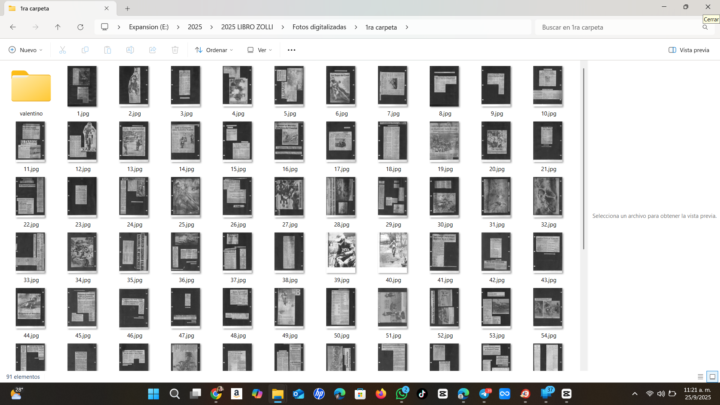Select 2025 LIBRO ZOLLI in the breadcrumb

[x=247, y=27]
